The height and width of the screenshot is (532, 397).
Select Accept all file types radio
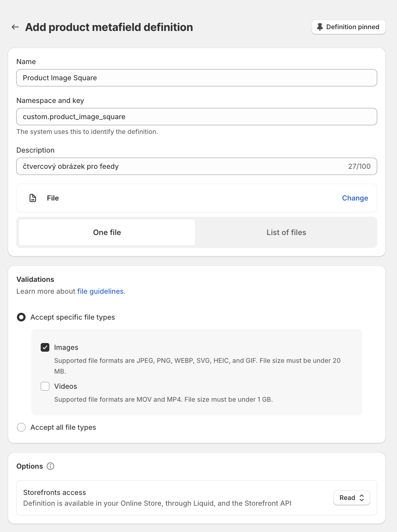tap(21, 427)
